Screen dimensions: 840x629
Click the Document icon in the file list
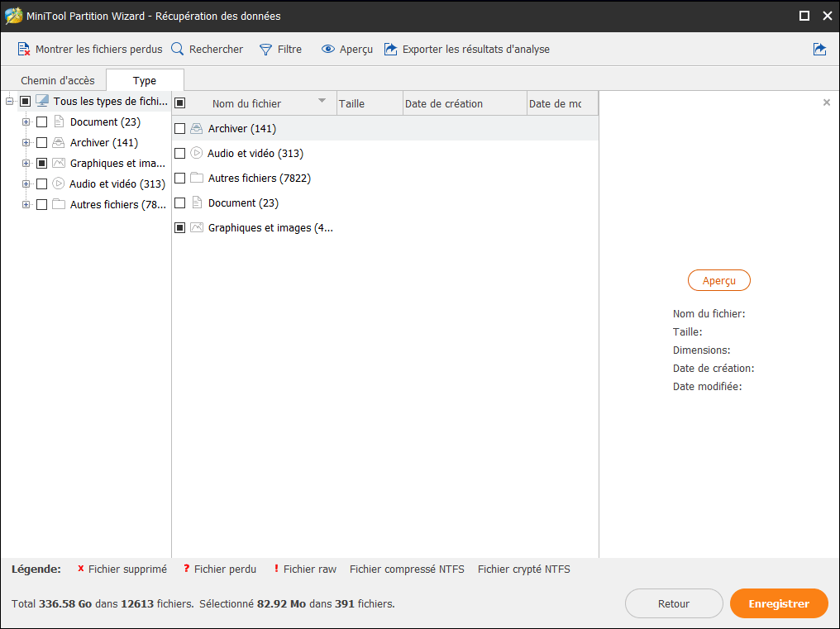tap(197, 203)
